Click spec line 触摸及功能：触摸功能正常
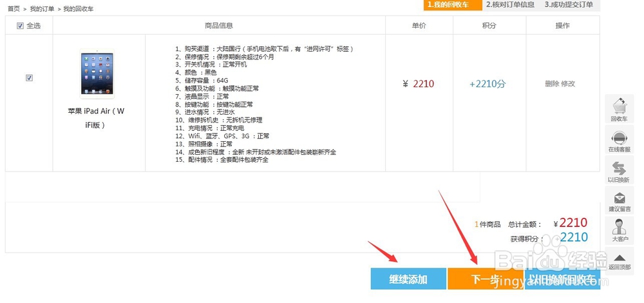The height and width of the screenshot is (303, 644). coord(217,88)
